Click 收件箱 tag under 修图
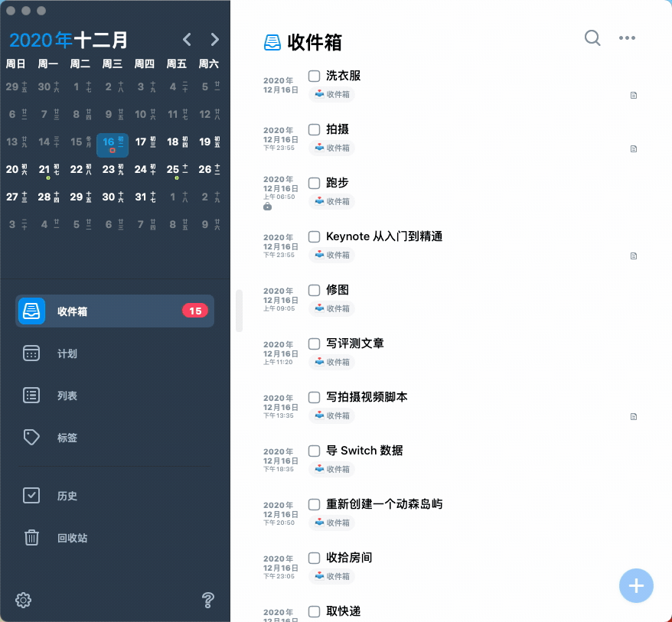The width and height of the screenshot is (672, 622). pos(331,308)
